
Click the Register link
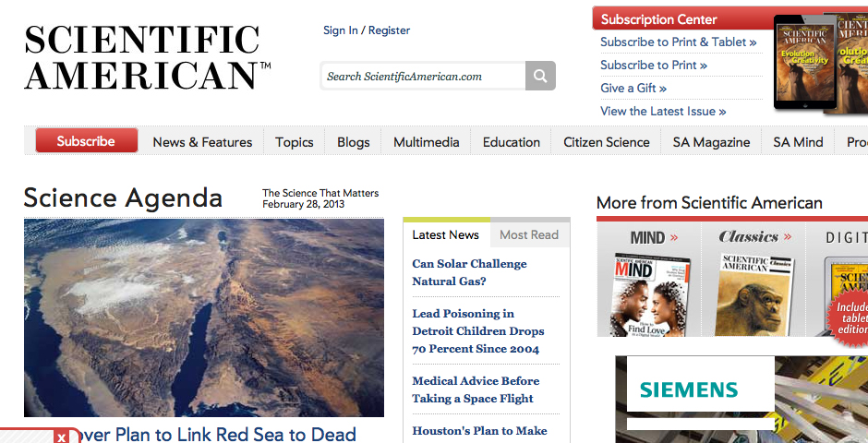tap(389, 30)
